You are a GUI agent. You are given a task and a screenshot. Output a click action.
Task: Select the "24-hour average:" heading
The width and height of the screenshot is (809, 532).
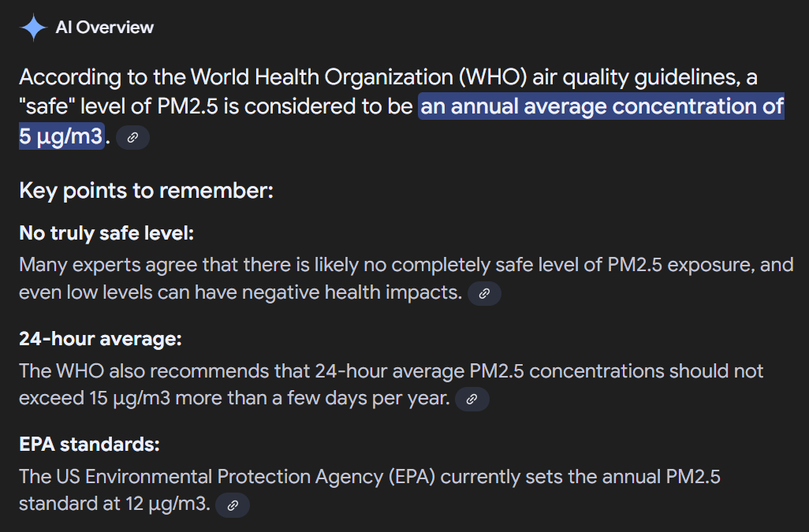[100, 339]
